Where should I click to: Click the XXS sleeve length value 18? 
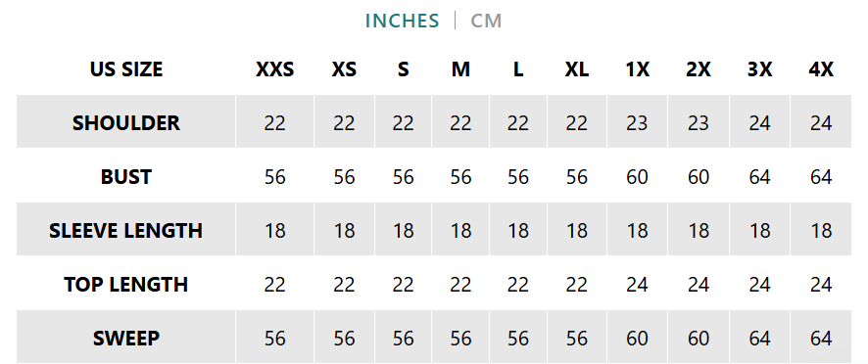[x=274, y=231]
